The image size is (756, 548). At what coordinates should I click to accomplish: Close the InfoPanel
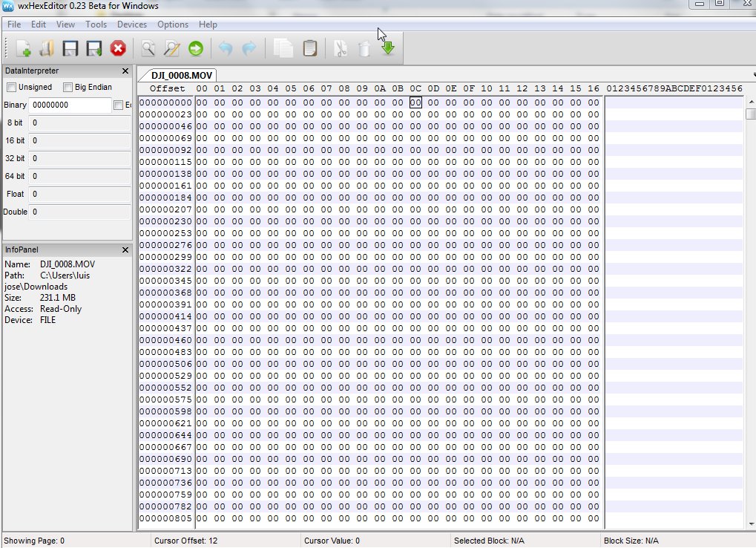click(x=125, y=250)
